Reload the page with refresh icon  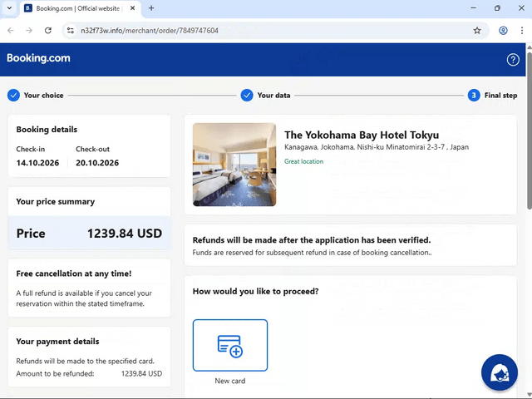click(x=48, y=31)
